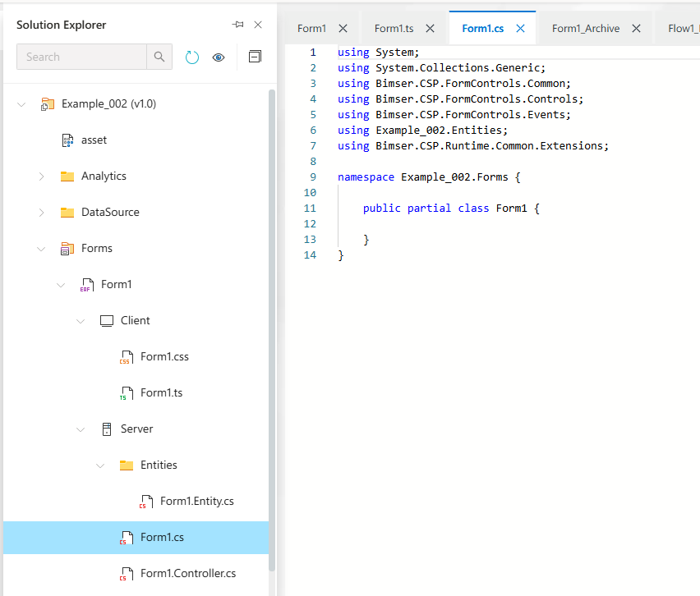700x596 pixels.
Task: Collapse the Client node
Action: (81, 321)
